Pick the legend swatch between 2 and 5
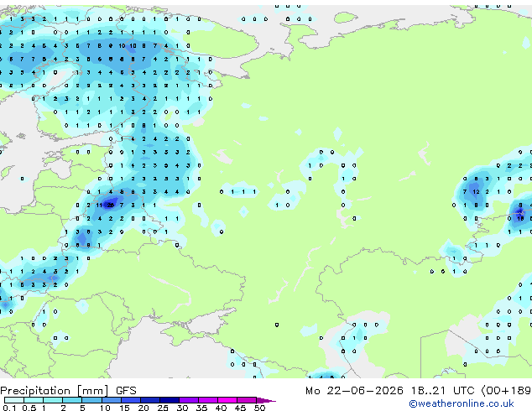 72,400
